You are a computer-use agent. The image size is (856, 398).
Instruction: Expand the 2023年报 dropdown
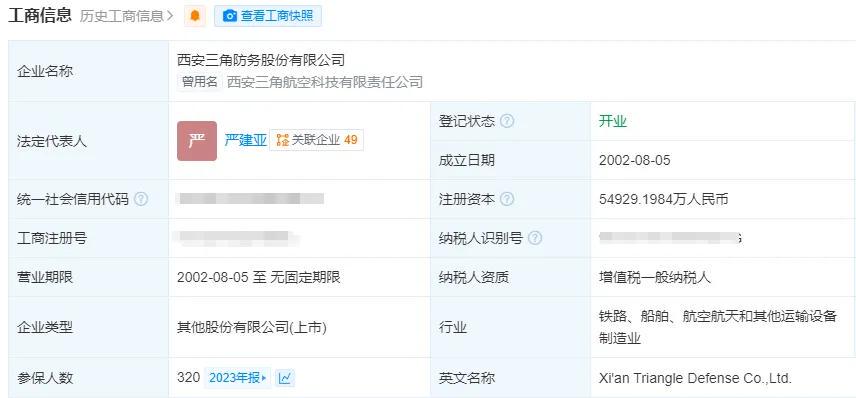pos(238,378)
